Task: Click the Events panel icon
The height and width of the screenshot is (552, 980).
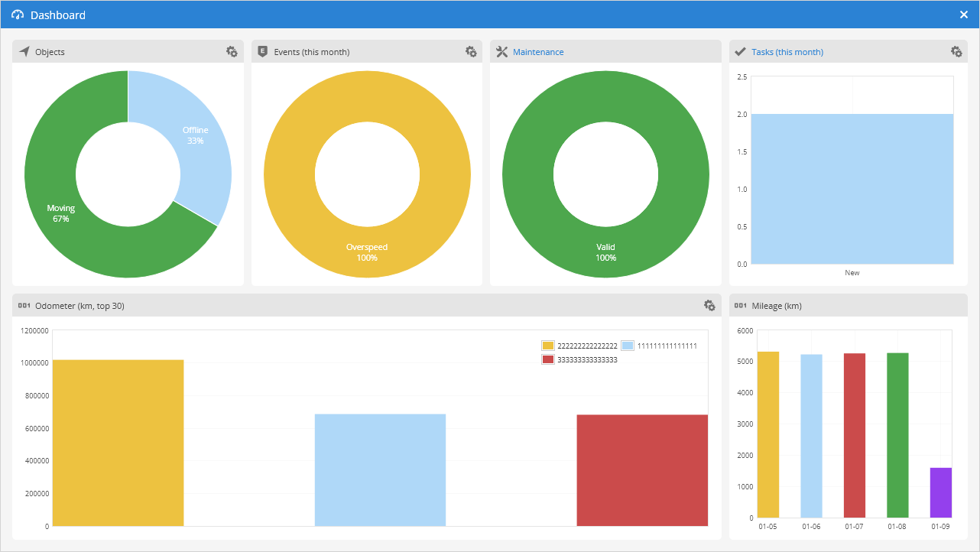Action: 263,52
